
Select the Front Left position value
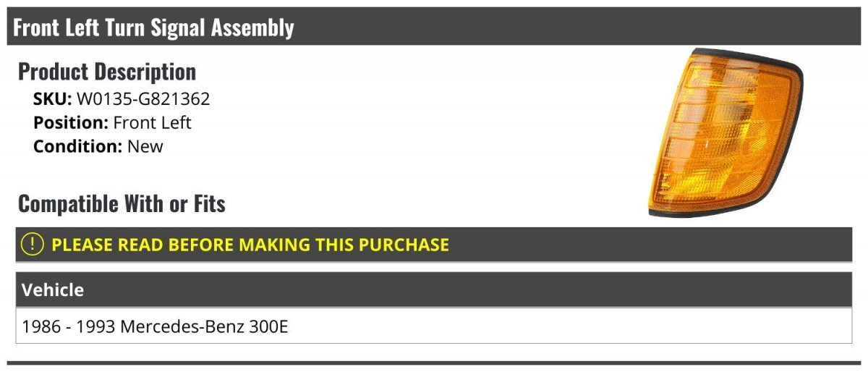(152, 122)
